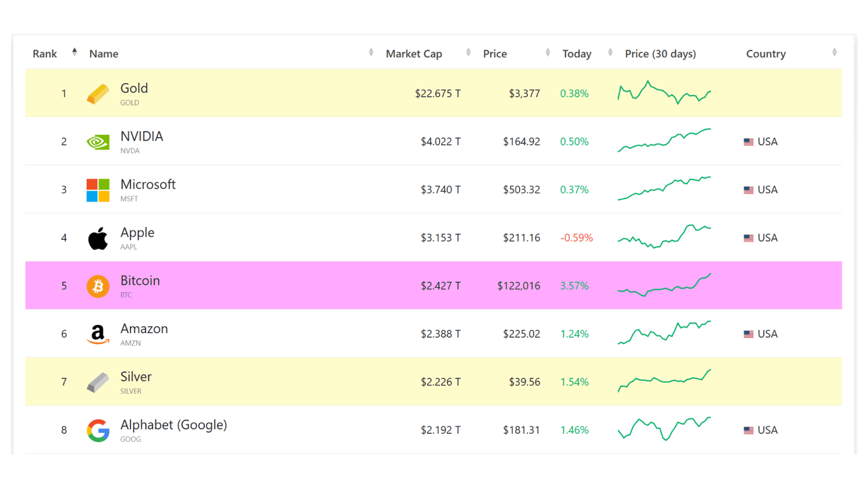Click the Name column header
868x488 pixels.
click(103, 54)
